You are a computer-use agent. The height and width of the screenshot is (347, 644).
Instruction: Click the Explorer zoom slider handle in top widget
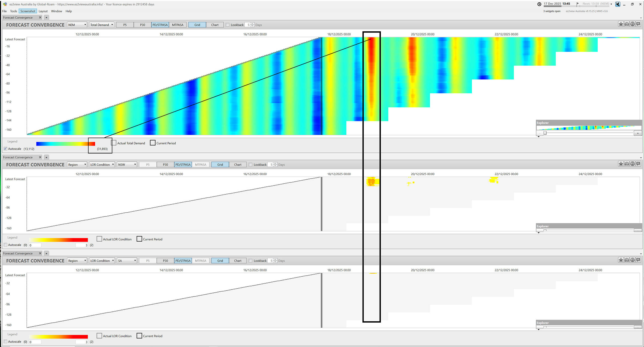point(545,133)
